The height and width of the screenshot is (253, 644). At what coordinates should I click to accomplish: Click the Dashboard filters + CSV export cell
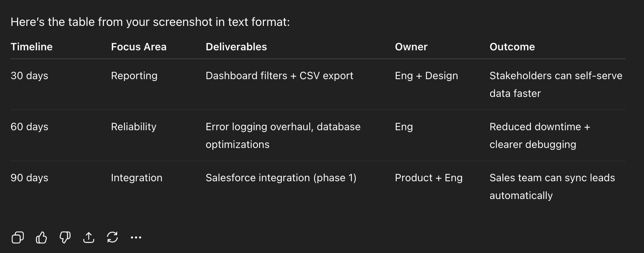(279, 76)
